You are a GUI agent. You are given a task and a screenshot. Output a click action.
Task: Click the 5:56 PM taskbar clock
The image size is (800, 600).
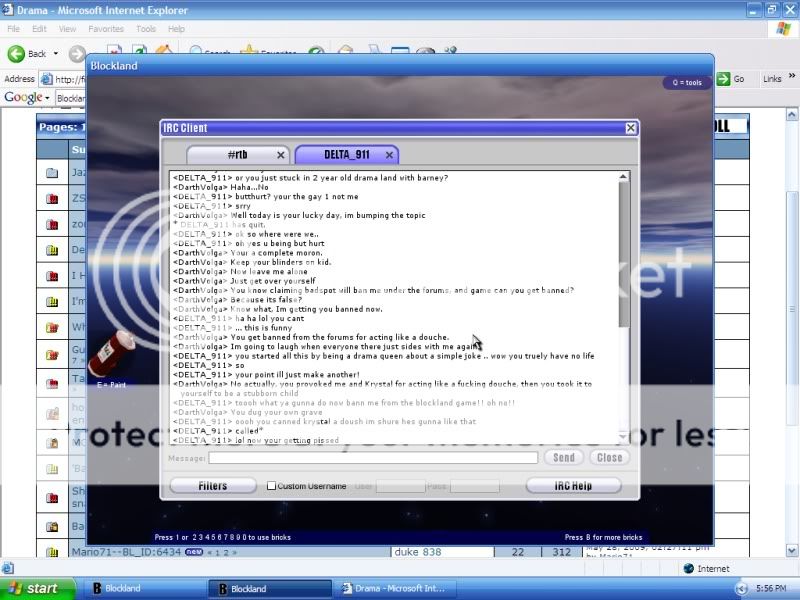771,589
